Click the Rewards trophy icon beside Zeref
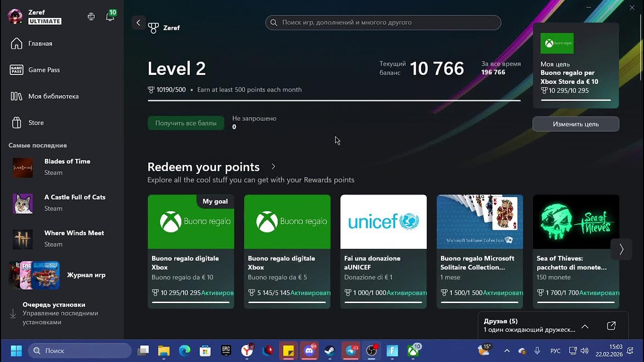 click(153, 28)
